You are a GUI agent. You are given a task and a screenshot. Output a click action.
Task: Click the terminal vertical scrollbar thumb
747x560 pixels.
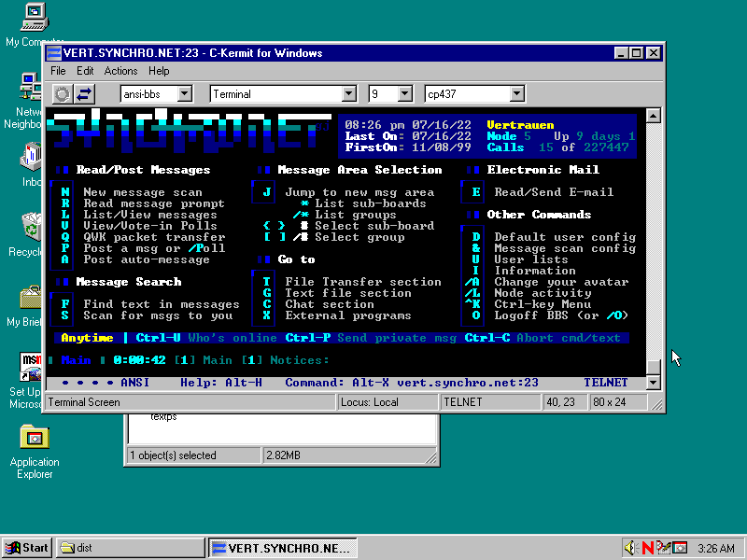click(653, 367)
